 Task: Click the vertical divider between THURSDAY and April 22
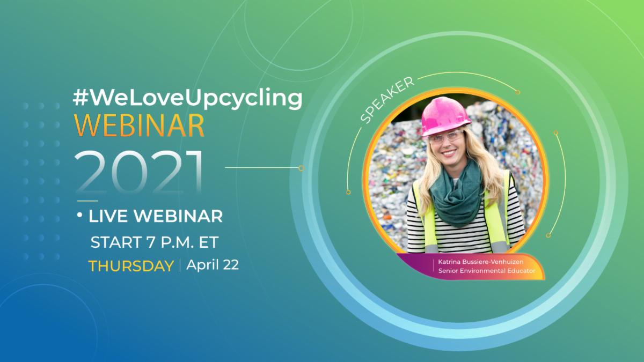pyautogui.click(x=180, y=266)
